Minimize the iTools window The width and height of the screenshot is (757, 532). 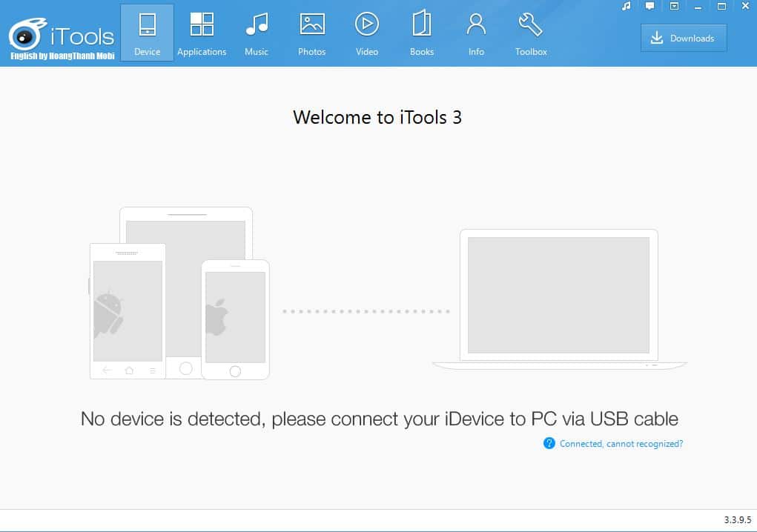tap(698, 7)
